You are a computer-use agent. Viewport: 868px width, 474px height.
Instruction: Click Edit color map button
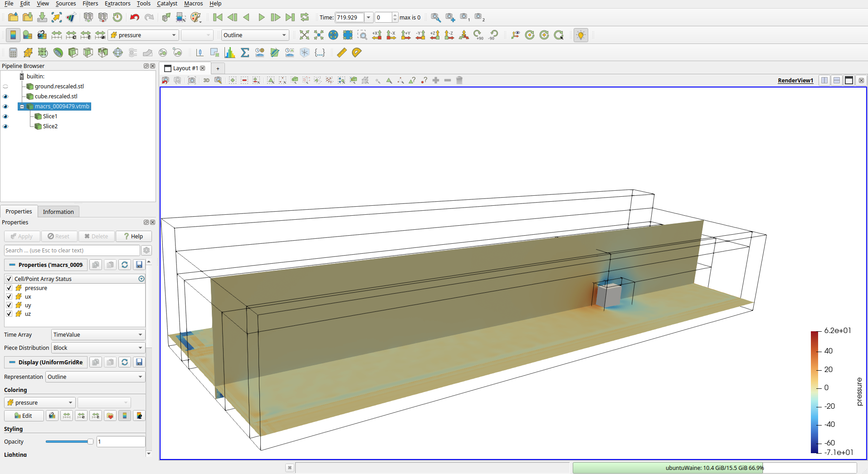(24, 416)
